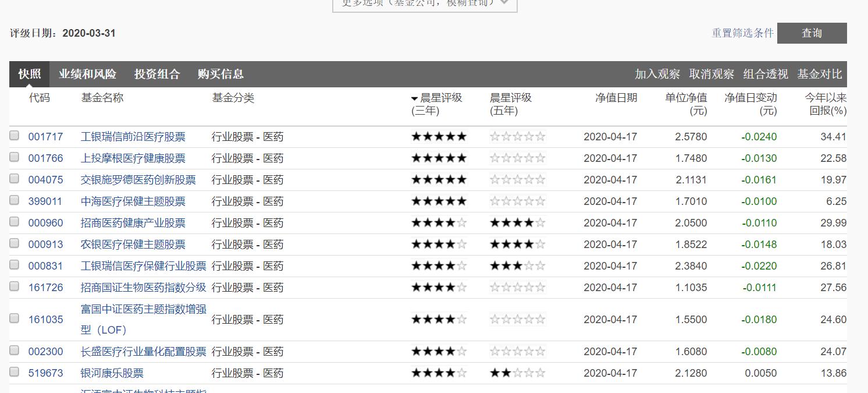Viewport: 868px width, 393px height.
Task: Sort by 晨星评级(三年) column arrow
Action: click(x=415, y=99)
